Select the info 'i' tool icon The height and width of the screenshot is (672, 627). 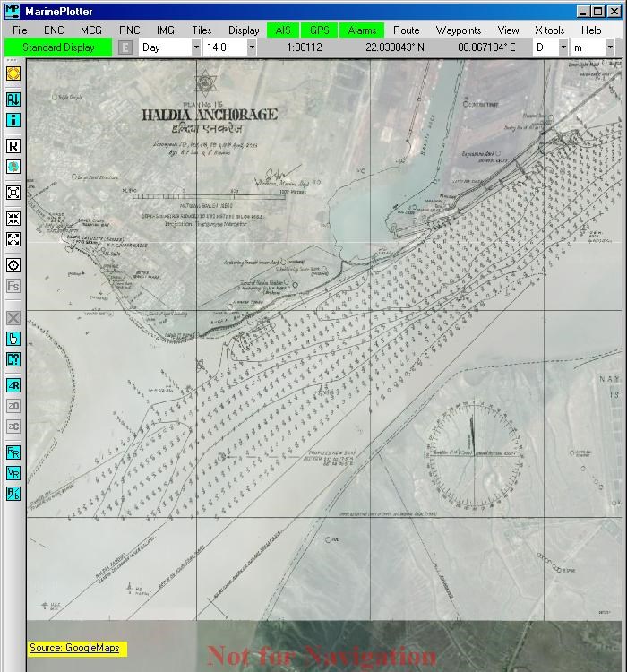pos(13,120)
